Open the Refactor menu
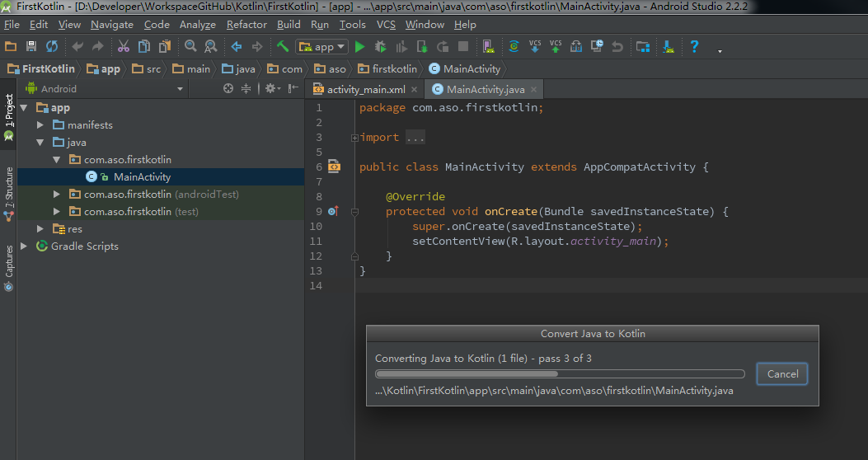The image size is (868, 460). (x=246, y=25)
